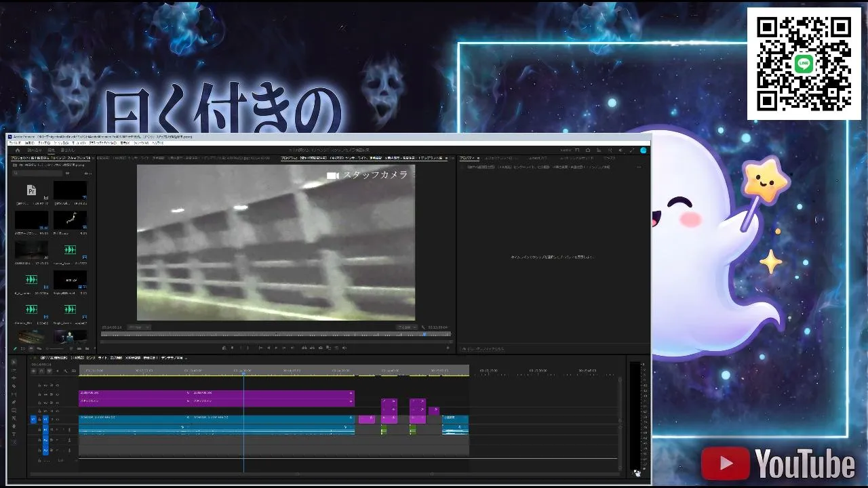
Task: Step back one frame in Program monitor
Action: point(268,348)
